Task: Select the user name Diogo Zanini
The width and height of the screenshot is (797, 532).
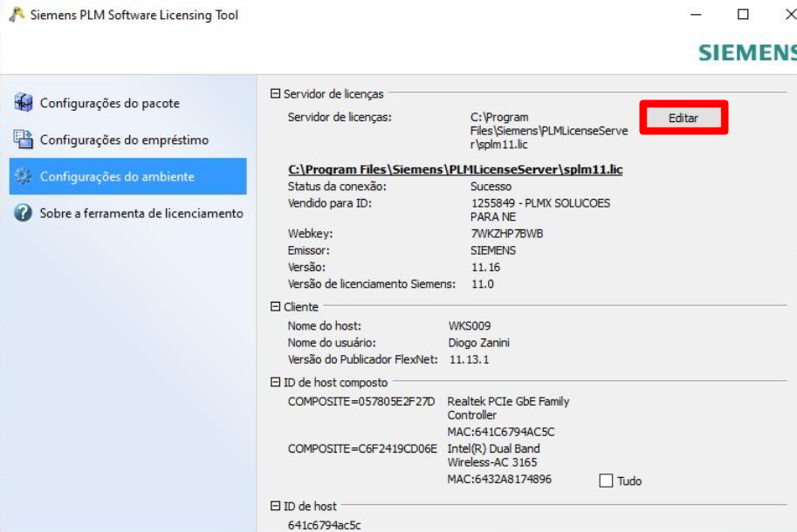Action: [x=478, y=343]
